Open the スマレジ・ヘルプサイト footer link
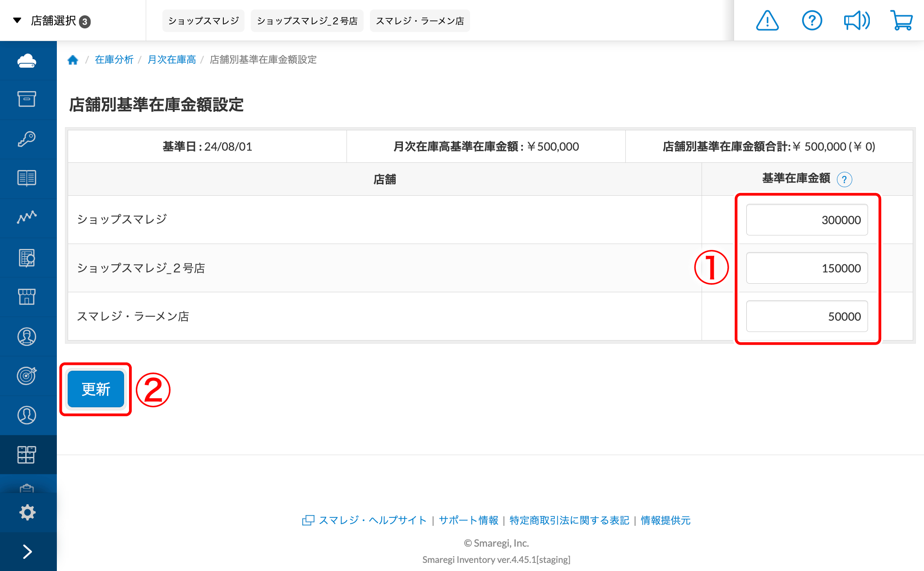 coord(372,520)
